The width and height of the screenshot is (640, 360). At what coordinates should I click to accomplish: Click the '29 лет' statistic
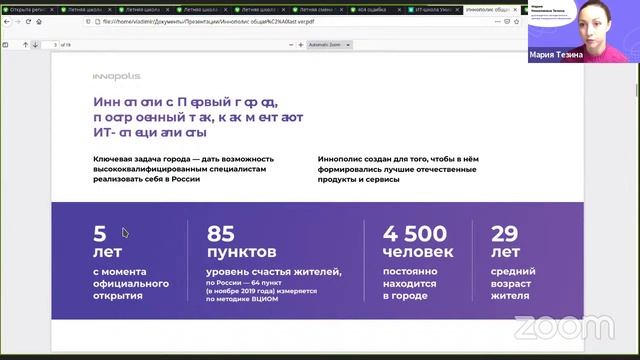tap(505, 242)
